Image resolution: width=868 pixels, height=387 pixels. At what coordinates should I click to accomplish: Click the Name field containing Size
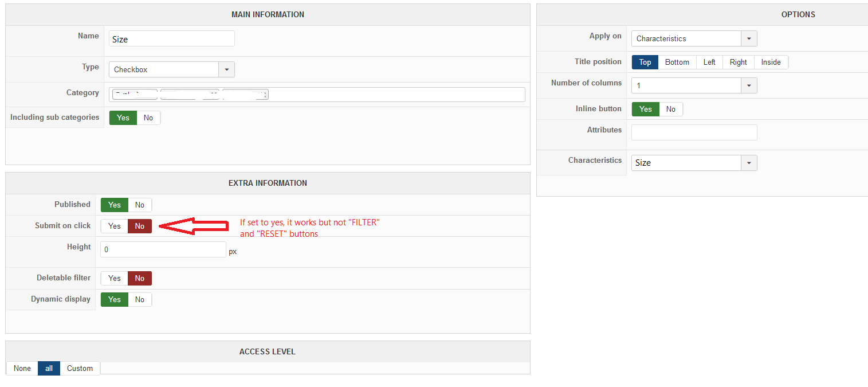tap(171, 39)
